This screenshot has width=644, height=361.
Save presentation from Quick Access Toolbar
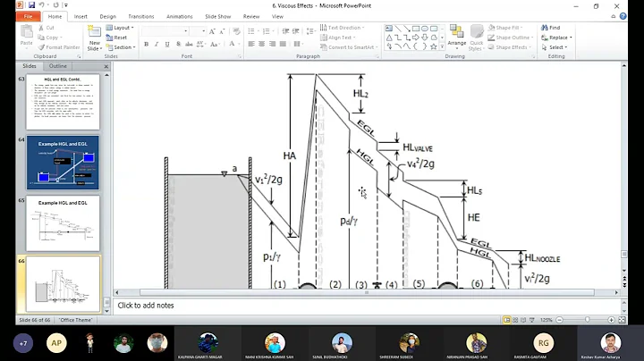[x=31, y=5]
